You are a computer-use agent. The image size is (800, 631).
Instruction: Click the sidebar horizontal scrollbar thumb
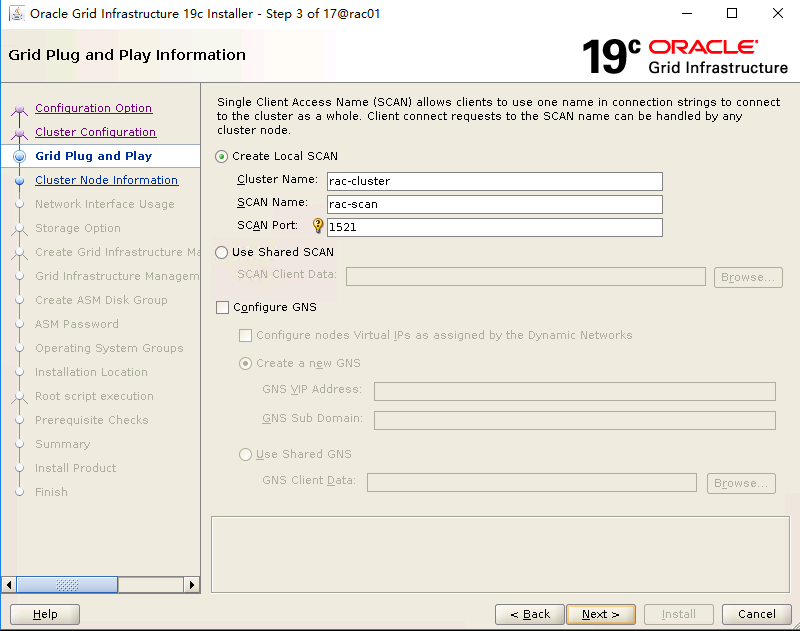pyautogui.click(x=67, y=585)
